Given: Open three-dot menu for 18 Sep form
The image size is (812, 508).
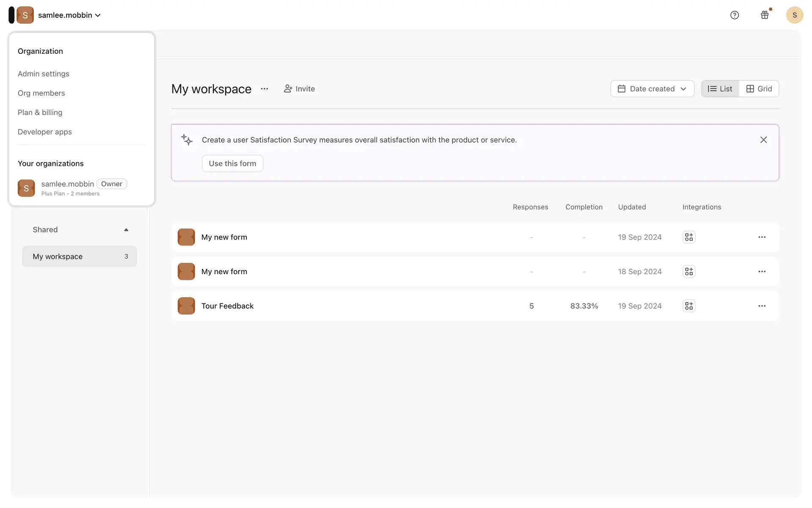Looking at the screenshot, I should [x=762, y=272].
